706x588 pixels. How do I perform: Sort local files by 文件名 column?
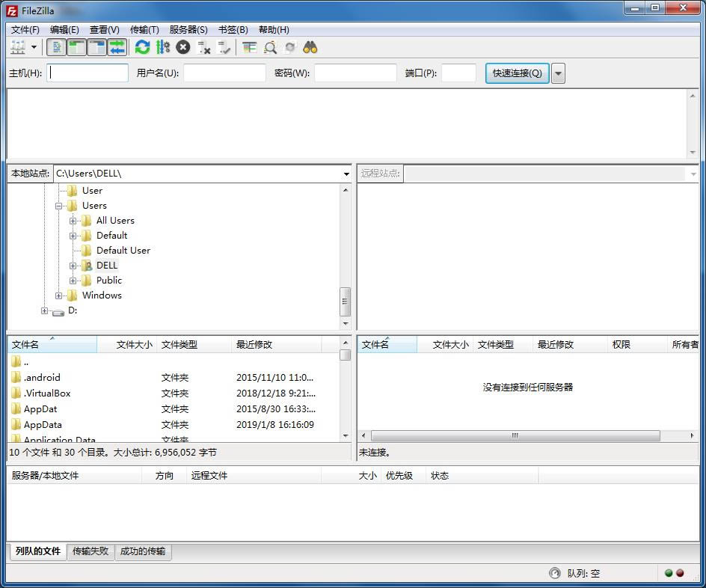(52, 344)
